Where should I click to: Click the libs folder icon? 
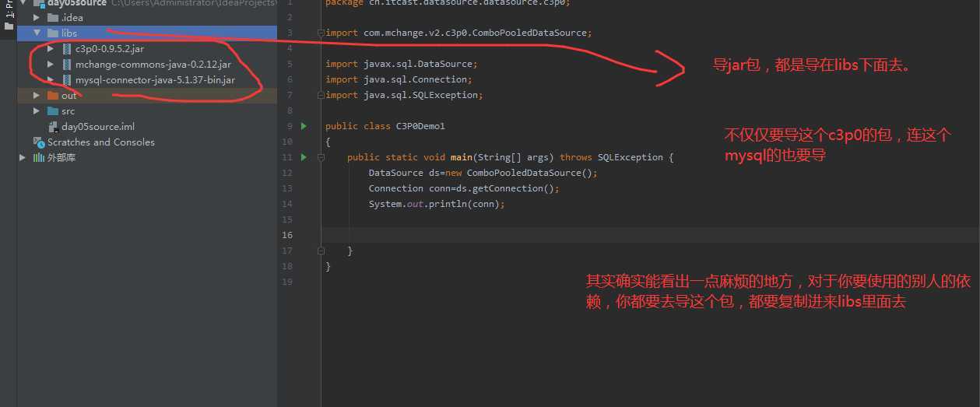pos(52,33)
